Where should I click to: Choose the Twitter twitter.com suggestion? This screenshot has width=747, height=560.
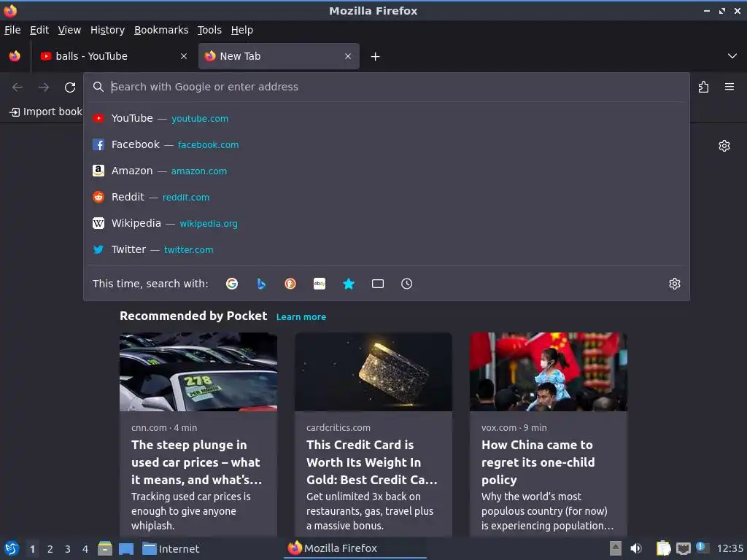pos(387,249)
